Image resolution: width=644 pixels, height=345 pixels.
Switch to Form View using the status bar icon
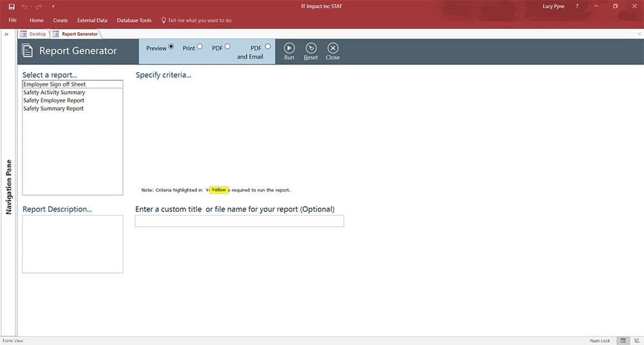pyautogui.click(x=623, y=340)
